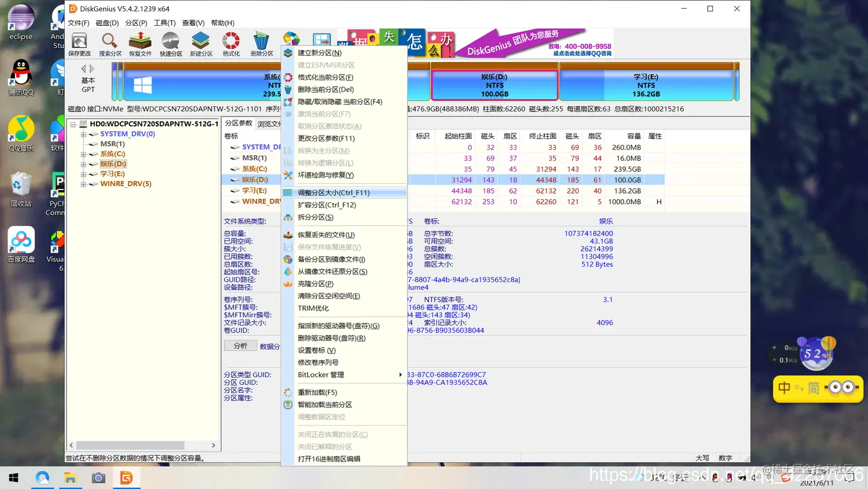Toggle the 数字 num lock indicator
This screenshot has height=489, width=868.
725,458
